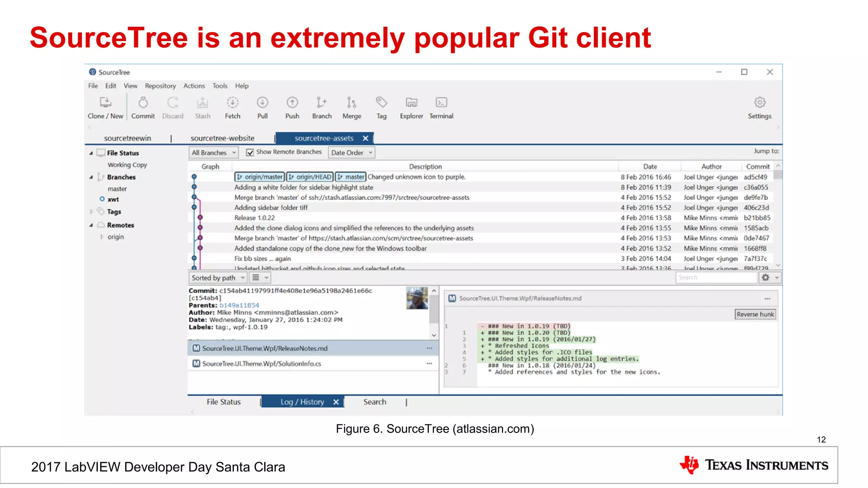This screenshot has height=488, width=868.
Task: Click the Stash toolbar icon
Action: tap(203, 103)
